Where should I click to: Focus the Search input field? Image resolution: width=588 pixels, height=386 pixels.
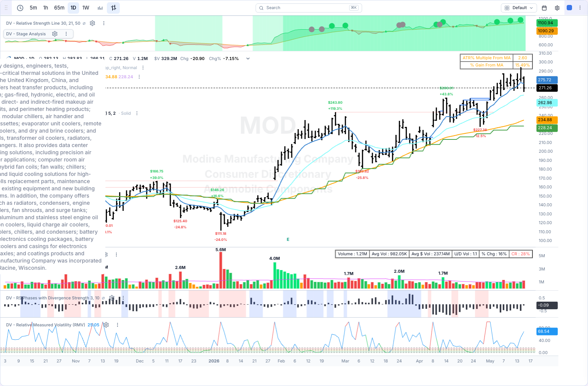309,8
